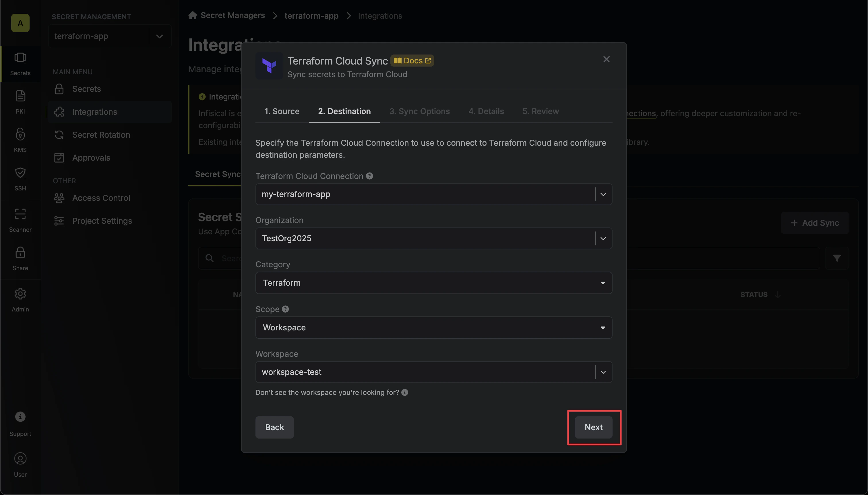The width and height of the screenshot is (868, 495).
Task: Open the Docs link badge
Action: (x=412, y=61)
